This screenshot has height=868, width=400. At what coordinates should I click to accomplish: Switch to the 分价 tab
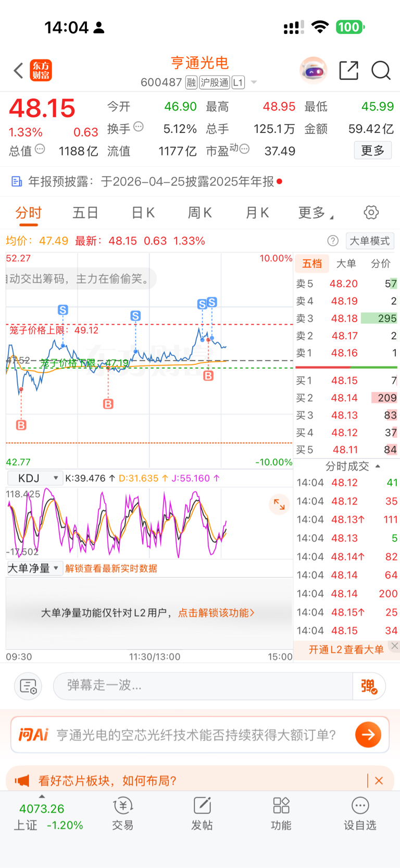click(381, 263)
